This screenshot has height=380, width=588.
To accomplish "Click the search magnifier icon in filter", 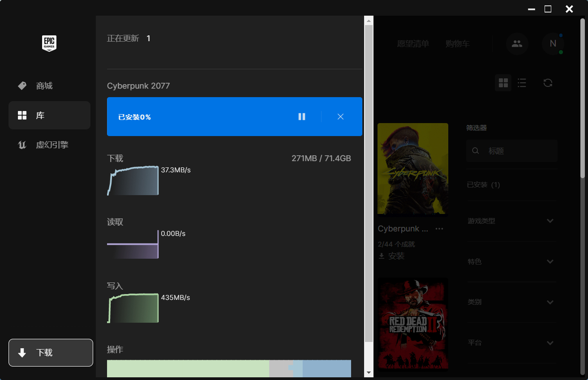I will (x=476, y=151).
